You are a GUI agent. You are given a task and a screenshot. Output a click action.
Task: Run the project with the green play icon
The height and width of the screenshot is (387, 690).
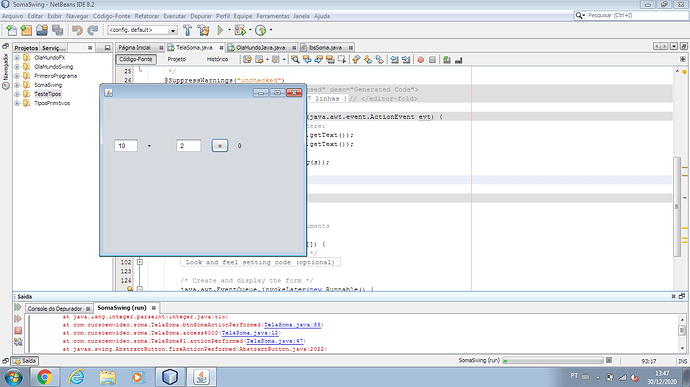[220, 30]
